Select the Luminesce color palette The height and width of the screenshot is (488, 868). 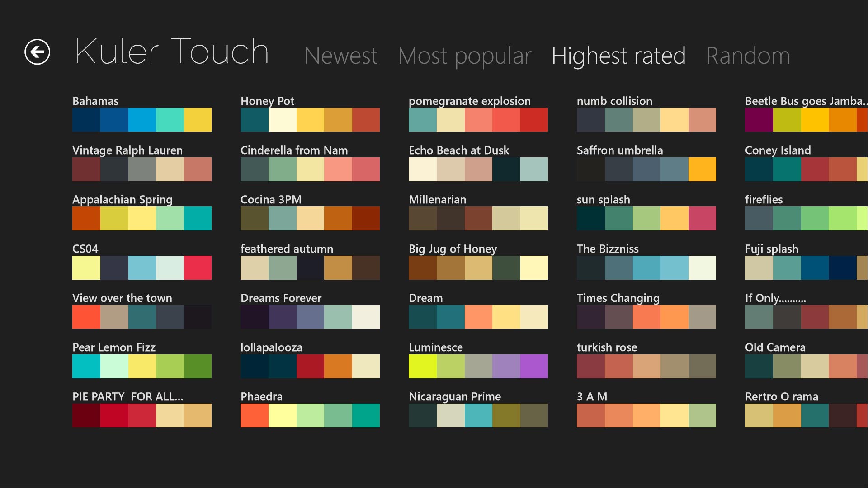477,363
